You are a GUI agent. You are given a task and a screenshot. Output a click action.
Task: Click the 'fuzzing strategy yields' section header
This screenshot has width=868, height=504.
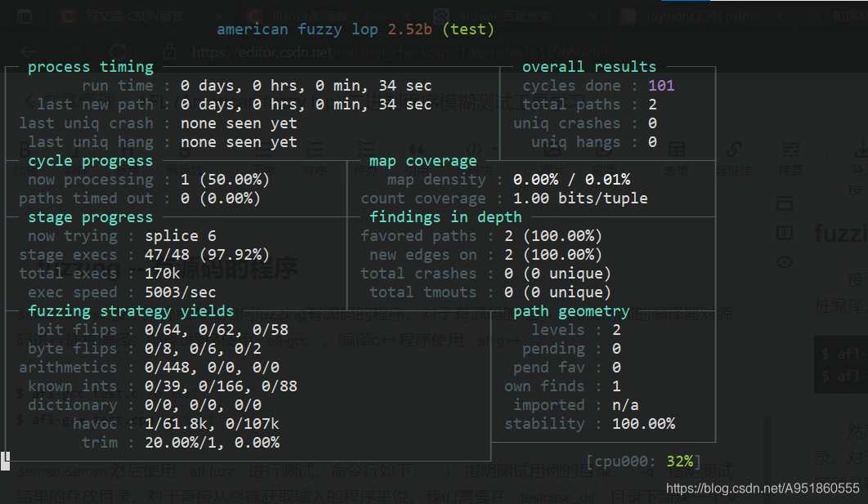(x=132, y=311)
